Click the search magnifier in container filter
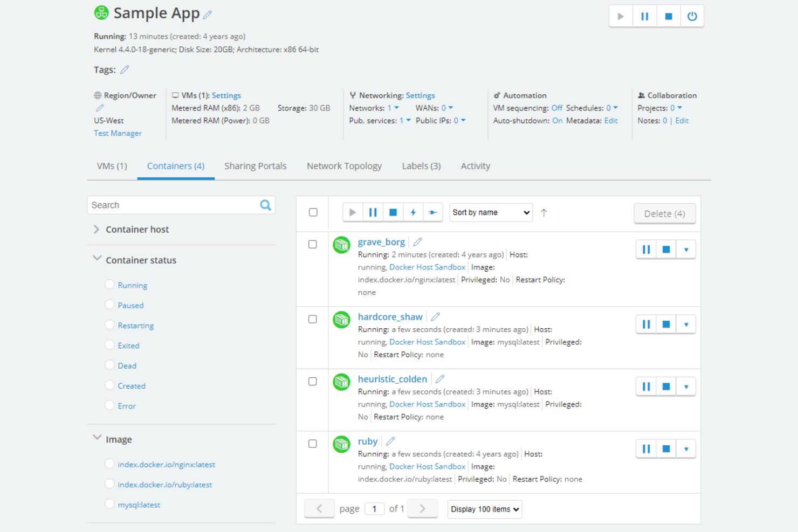 pyautogui.click(x=265, y=205)
